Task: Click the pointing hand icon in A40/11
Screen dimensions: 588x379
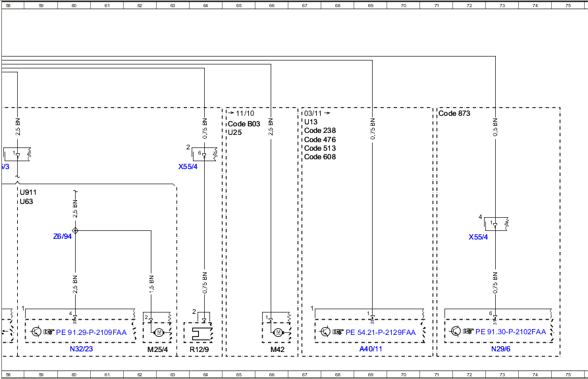Action: click(x=338, y=332)
